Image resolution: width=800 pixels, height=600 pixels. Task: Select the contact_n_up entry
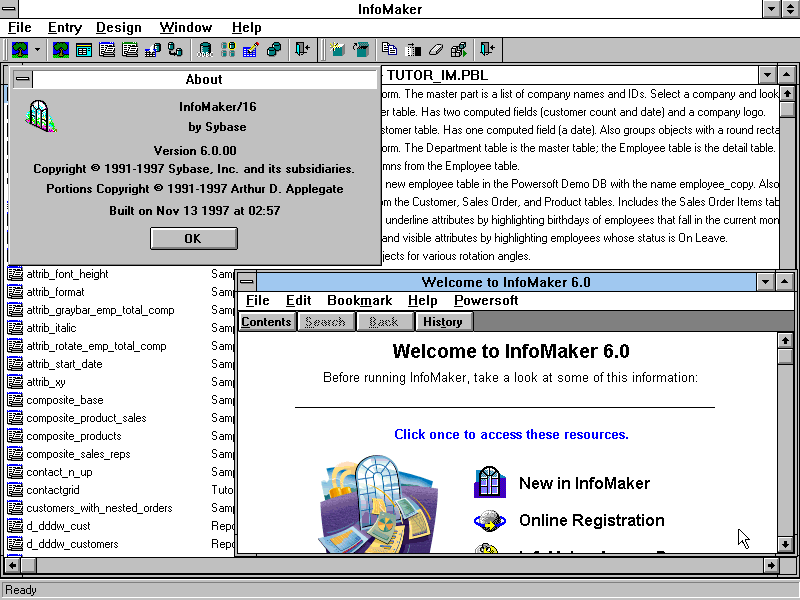pos(60,472)
